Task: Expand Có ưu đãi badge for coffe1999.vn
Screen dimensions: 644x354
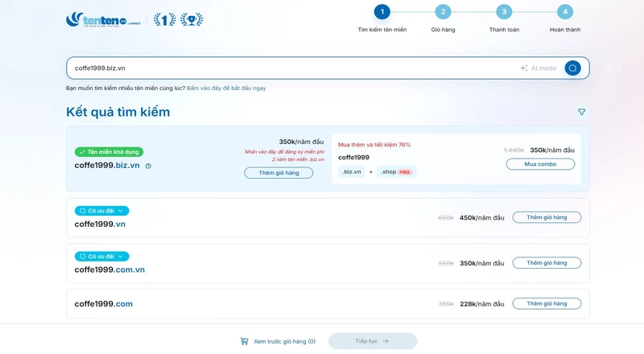Action: (x=102, y=211)
